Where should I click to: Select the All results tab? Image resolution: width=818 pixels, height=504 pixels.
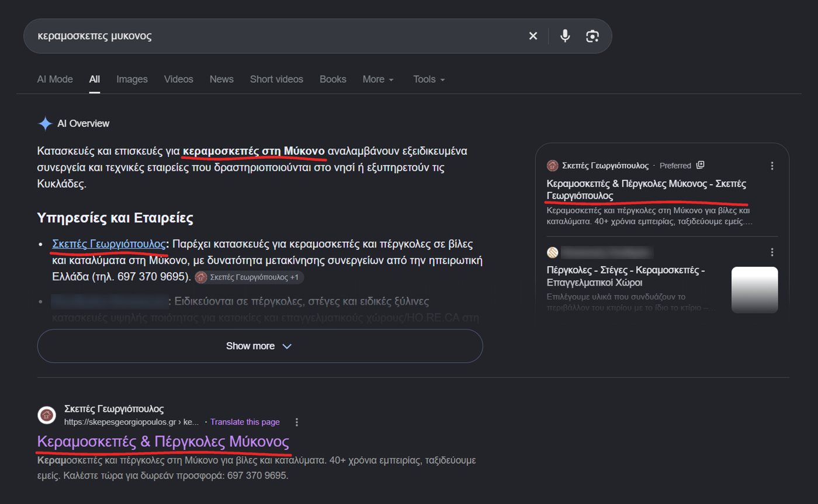pyautogui.click(x=95, y=79)
